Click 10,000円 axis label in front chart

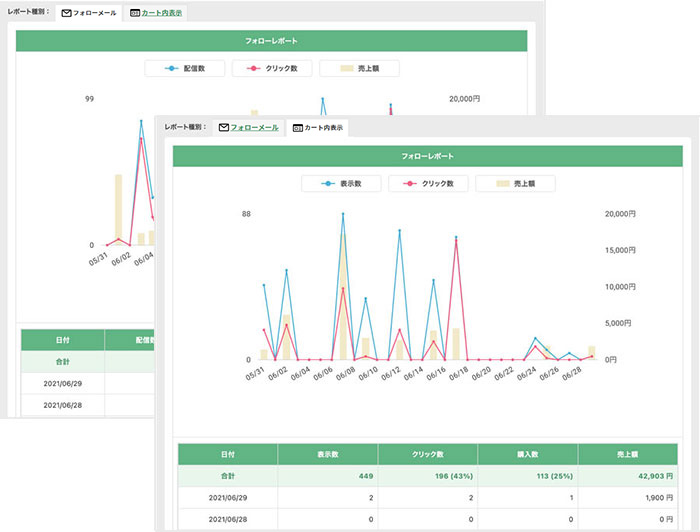pos(620,287)
